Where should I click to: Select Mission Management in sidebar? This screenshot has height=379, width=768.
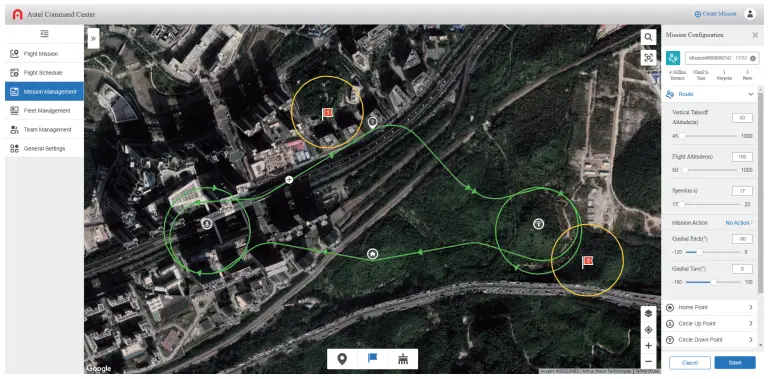[x=45, y=92]
